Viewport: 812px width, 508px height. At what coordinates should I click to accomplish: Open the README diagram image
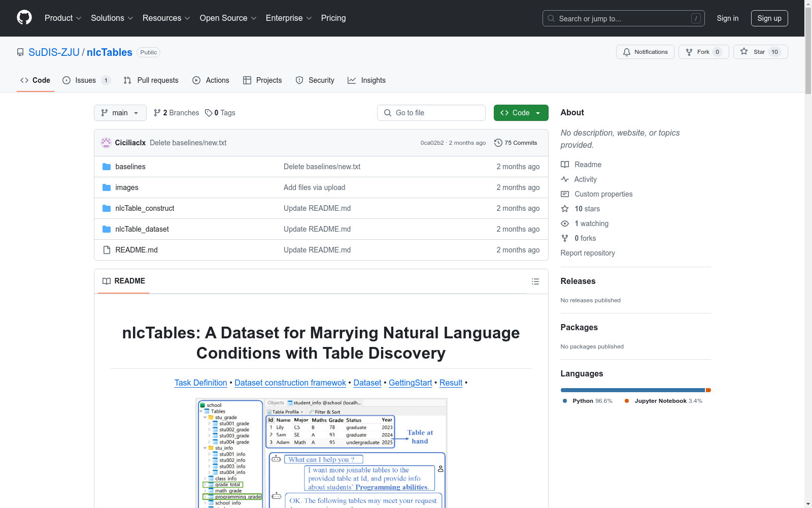point(321,453)
